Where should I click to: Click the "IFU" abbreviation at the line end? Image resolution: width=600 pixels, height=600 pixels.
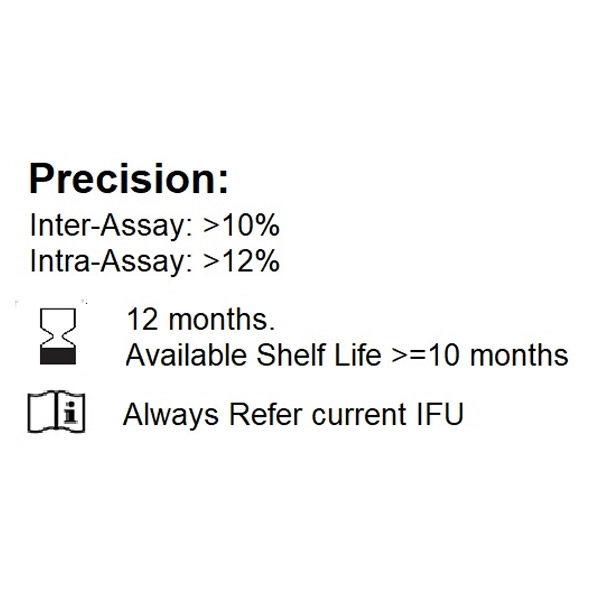coord(440,414)
